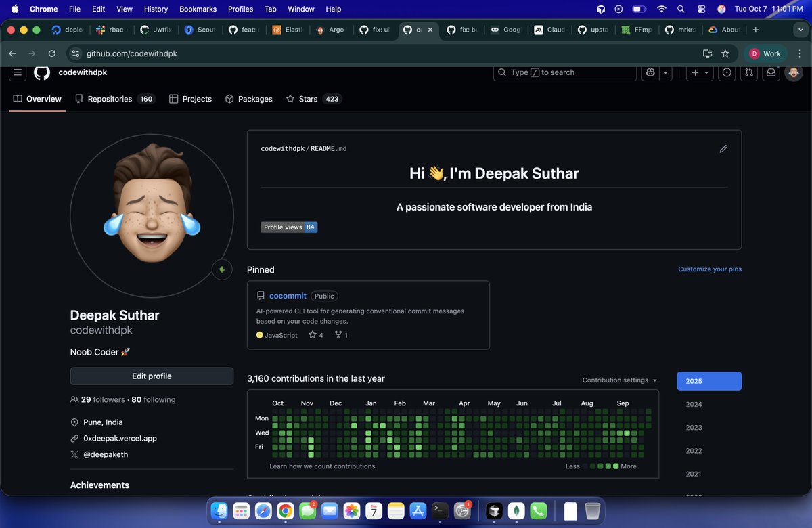Click the Edit profile button
Image resolution: width=812 pixels, height=528 pixels.
click(151, 376)
